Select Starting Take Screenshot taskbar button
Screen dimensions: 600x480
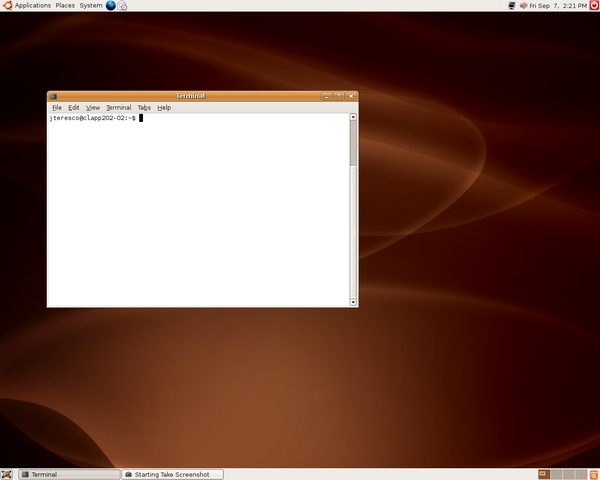click(173, 474)
